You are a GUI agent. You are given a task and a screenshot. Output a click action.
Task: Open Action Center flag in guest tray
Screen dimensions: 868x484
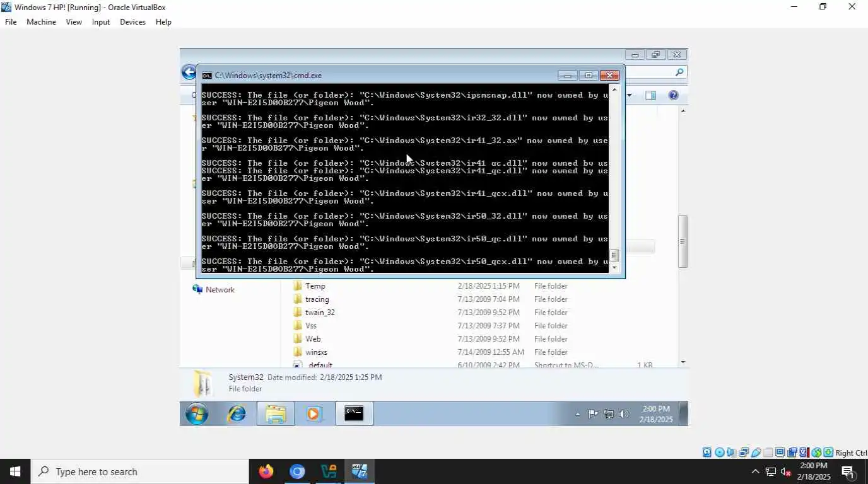[x=593, y=414]
